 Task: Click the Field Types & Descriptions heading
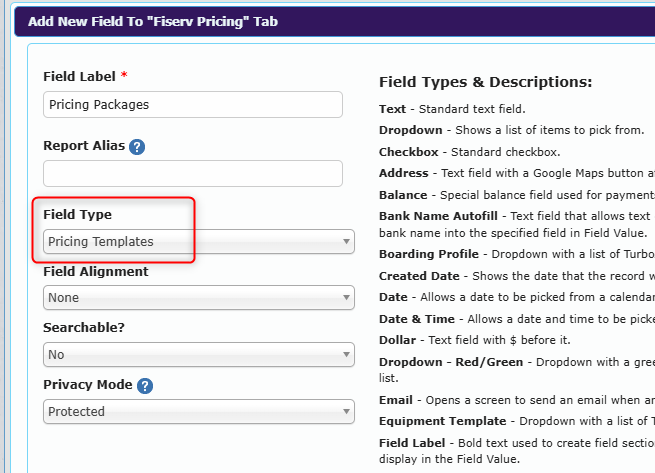pos(486,82)
